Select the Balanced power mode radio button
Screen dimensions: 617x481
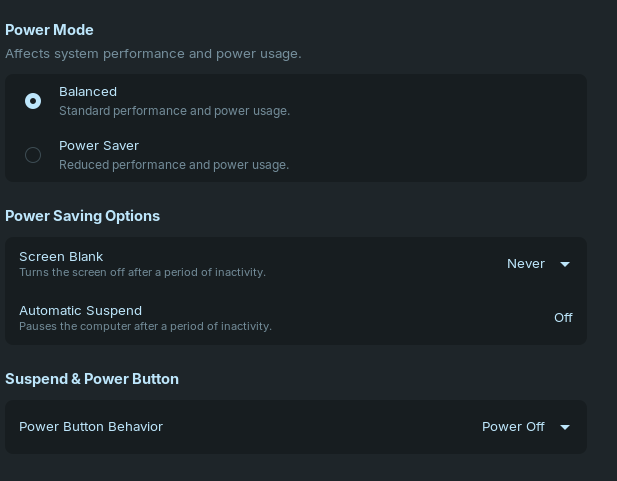click(x=33, y=101)
